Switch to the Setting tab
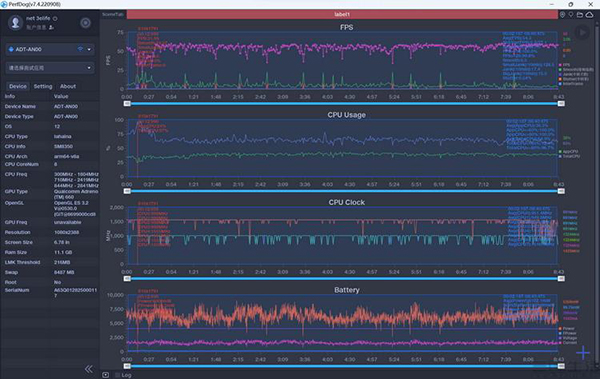The width and height of the screenshot is (600, 379). (x=43, y=86)
